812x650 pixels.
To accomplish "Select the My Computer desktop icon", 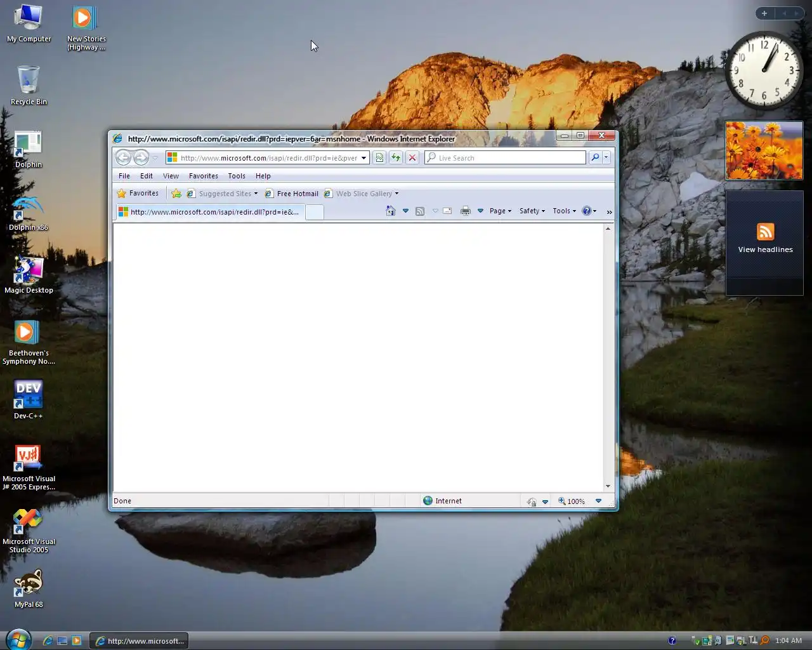I will click(x=29, y=24).
